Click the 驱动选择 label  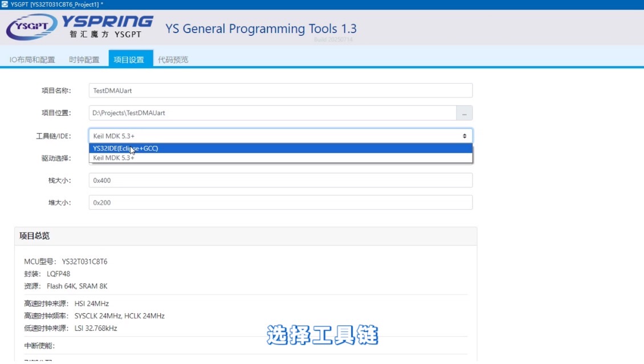pyautogui.click(x=56, y=158)
